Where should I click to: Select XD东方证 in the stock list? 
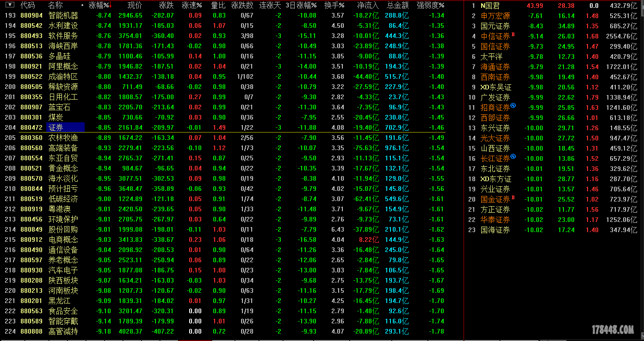(496, 179)
